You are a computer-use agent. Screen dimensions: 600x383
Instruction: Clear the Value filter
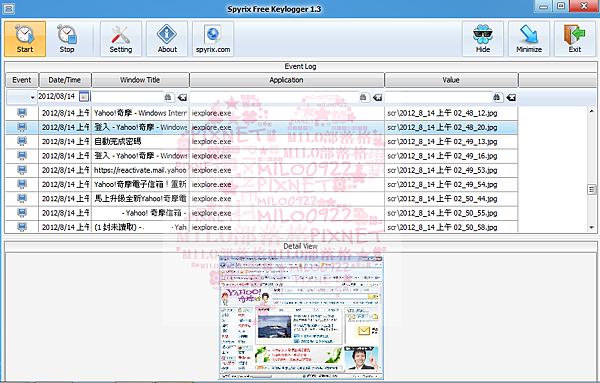click(x=511, y=98)
